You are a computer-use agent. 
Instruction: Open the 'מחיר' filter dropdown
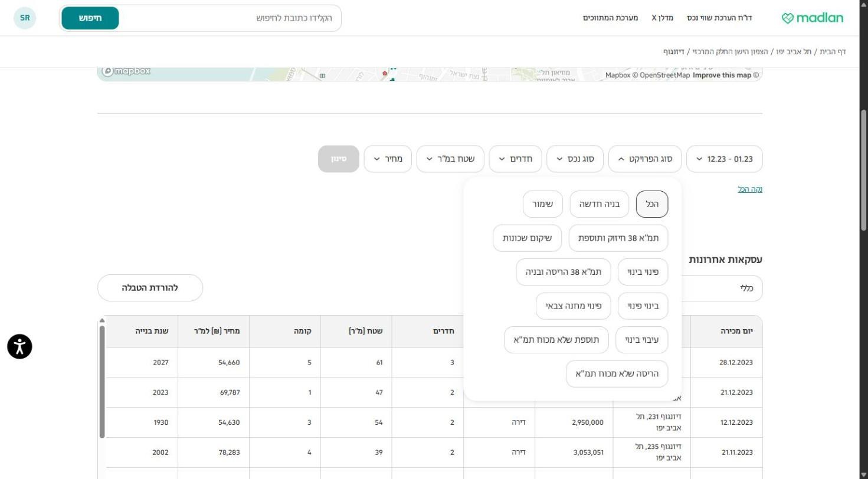[388, 159]
